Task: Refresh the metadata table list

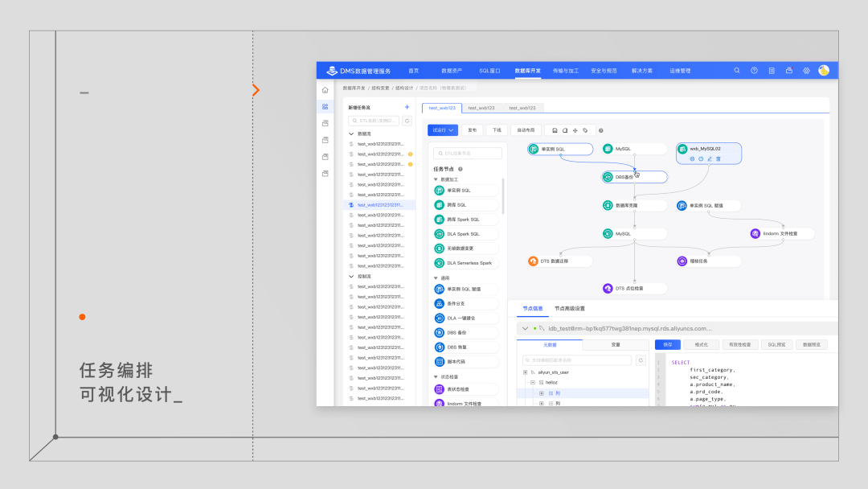Action: (x=641, y=360)
